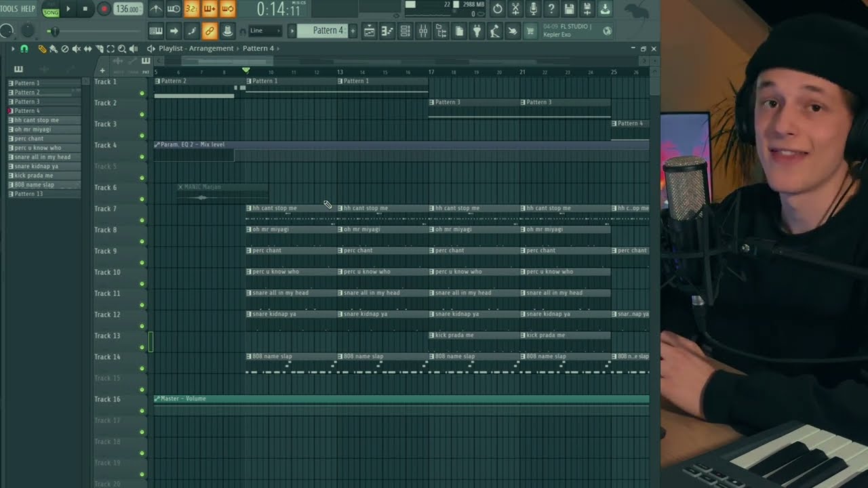The height and width of the screenshot is (488, 868).
Task: Click the export/render download icon
Action: coord(605,9)
